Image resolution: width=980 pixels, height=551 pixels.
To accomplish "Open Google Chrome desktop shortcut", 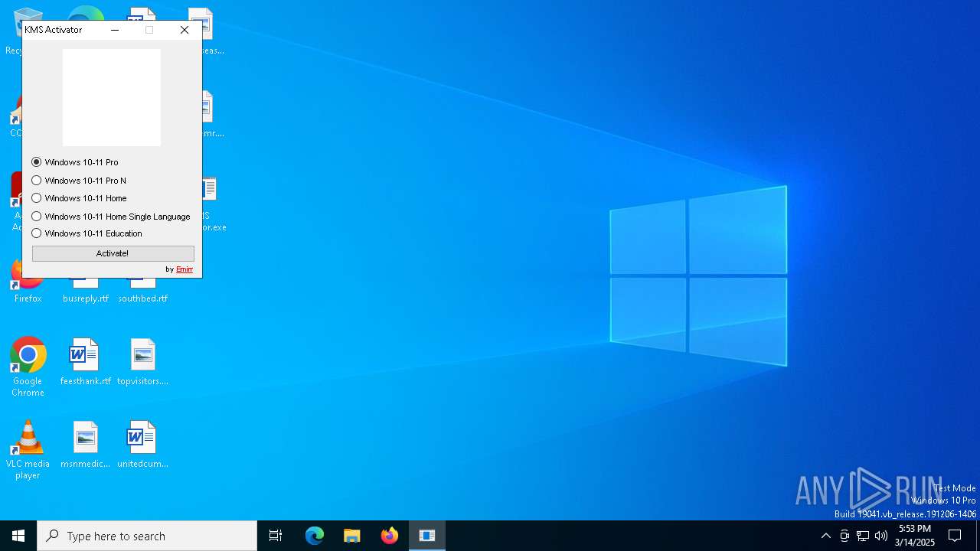I will [x=28, y=367].
